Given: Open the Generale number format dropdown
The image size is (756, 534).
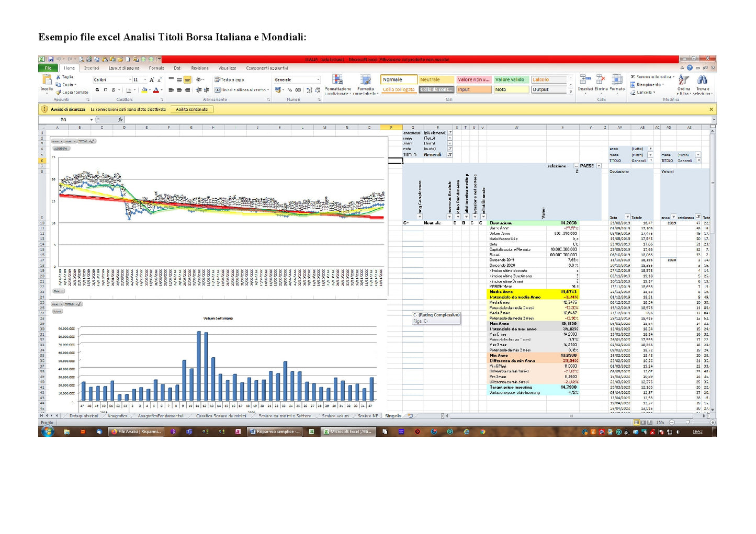Looking at the screenshot, I should click(x=318, y=79).
